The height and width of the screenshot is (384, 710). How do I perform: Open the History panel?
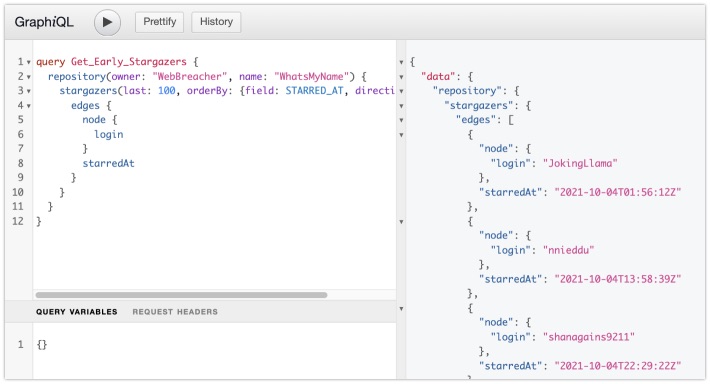[x=216, y=22]
